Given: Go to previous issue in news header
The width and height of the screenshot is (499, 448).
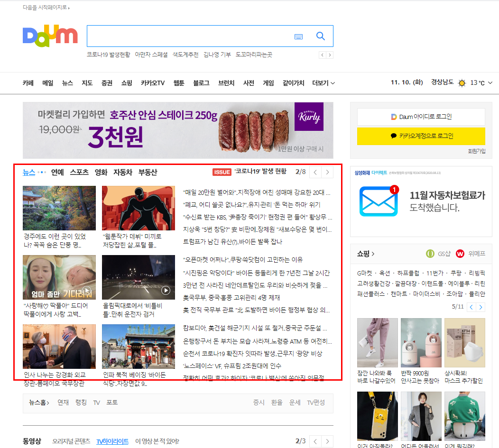Looking at the screenshot, I should point(315,173).
